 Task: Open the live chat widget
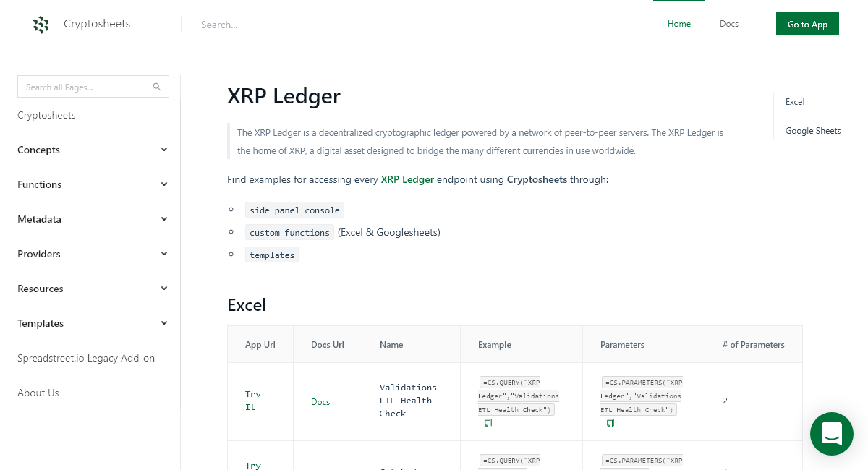click(831, 434)
